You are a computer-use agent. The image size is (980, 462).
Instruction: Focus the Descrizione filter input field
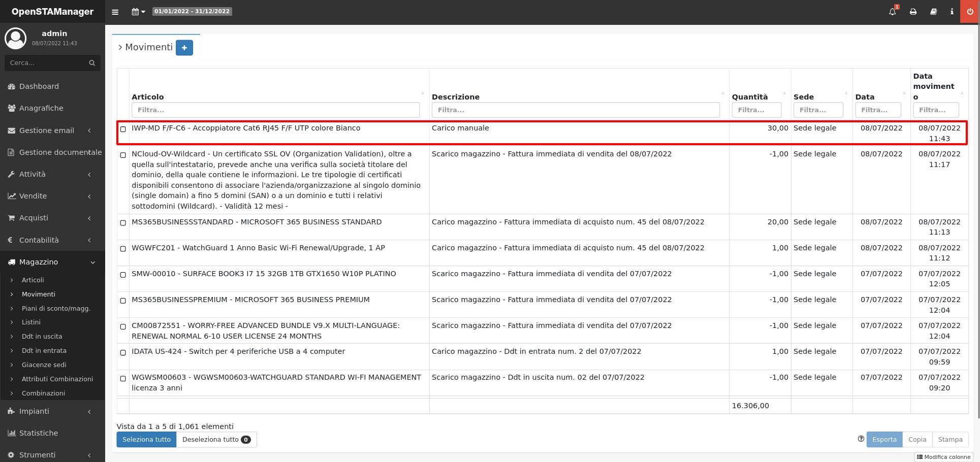575,110
